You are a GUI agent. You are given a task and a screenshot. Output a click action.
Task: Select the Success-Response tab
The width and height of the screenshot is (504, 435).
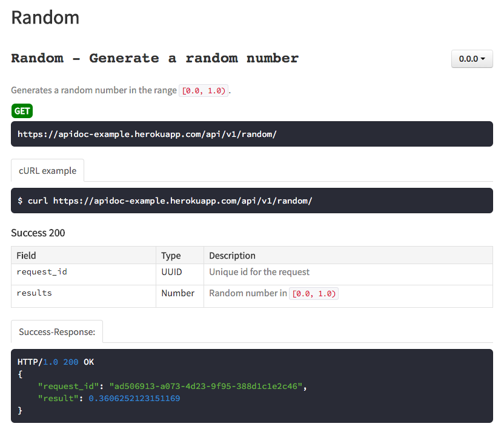click(x=56, y=331)
